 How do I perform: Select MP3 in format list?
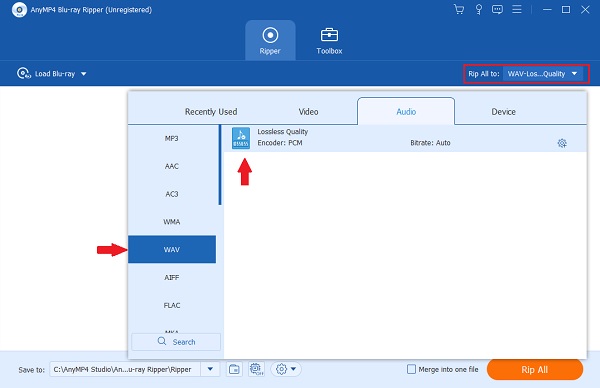[172, 139]
